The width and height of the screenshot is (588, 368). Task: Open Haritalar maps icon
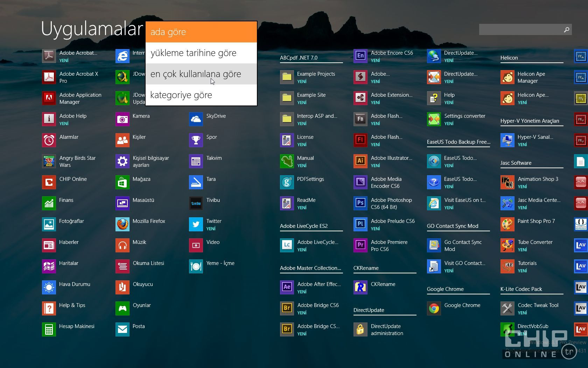(49, 266)
